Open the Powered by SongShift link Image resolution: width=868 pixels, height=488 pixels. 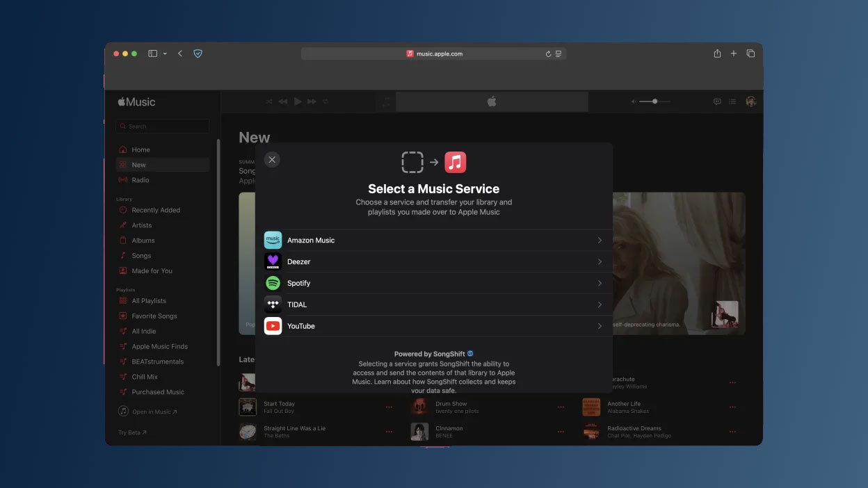pos(433,354)
